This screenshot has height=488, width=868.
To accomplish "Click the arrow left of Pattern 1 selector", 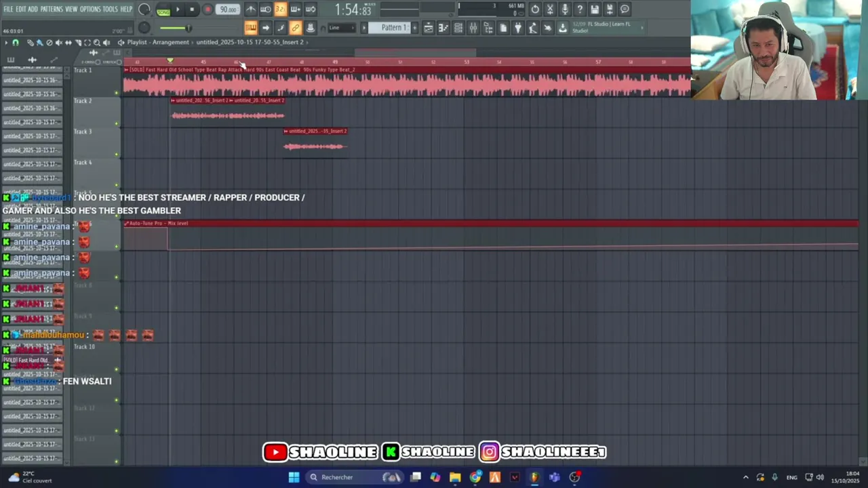I will (x=364, y=28).
